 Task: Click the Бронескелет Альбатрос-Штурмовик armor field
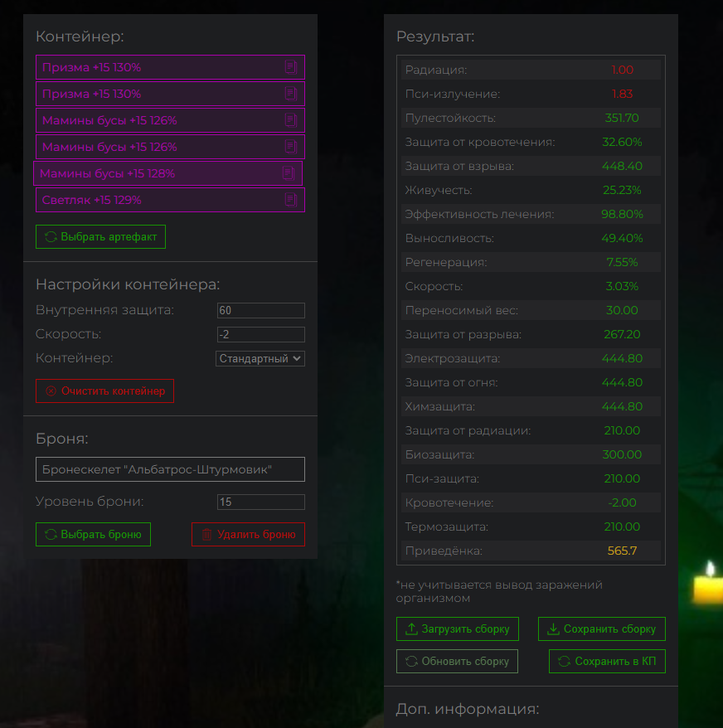pyautogui.click(x=170, y=469)
